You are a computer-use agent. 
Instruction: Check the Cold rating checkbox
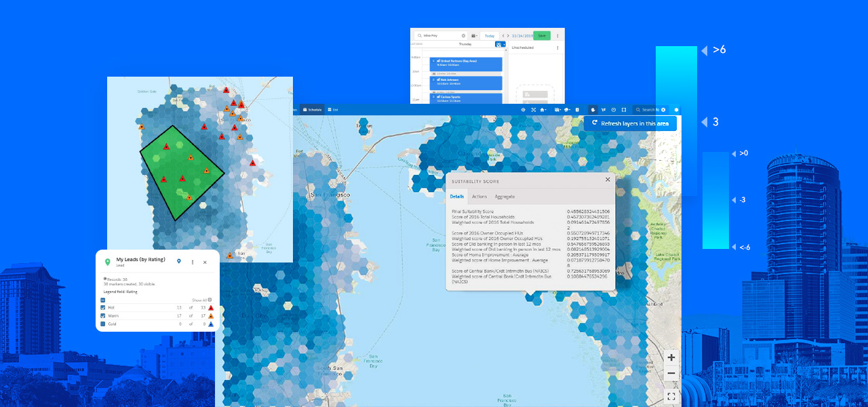(103, 324)
